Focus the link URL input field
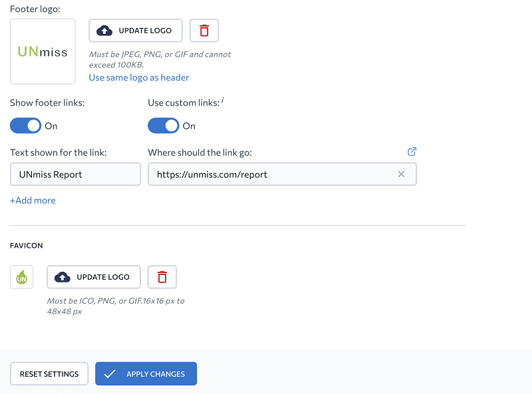The image size is (532, 394). point(282,174)
